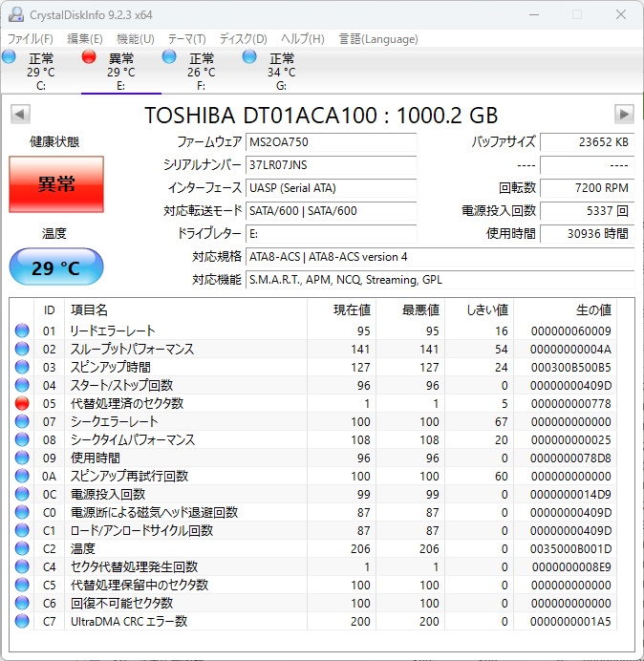Click the power on hours value 30936 時間

click(587, 233)
